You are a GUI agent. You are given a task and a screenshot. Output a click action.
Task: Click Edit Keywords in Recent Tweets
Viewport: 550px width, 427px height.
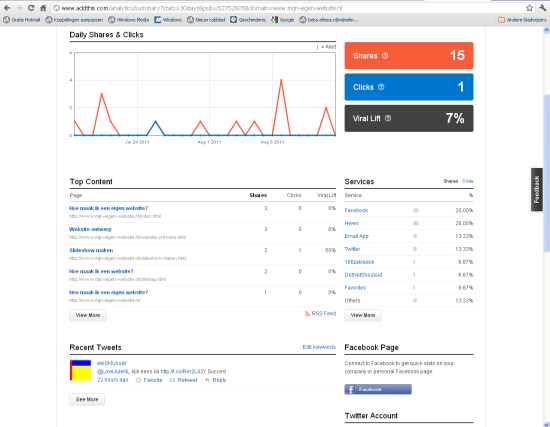[x=319, y=347]
